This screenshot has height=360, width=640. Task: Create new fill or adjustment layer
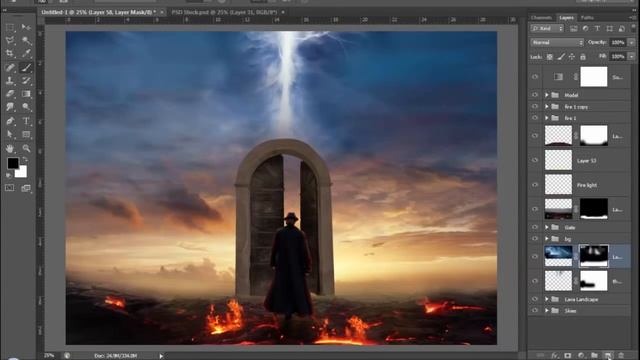[581, 356]
